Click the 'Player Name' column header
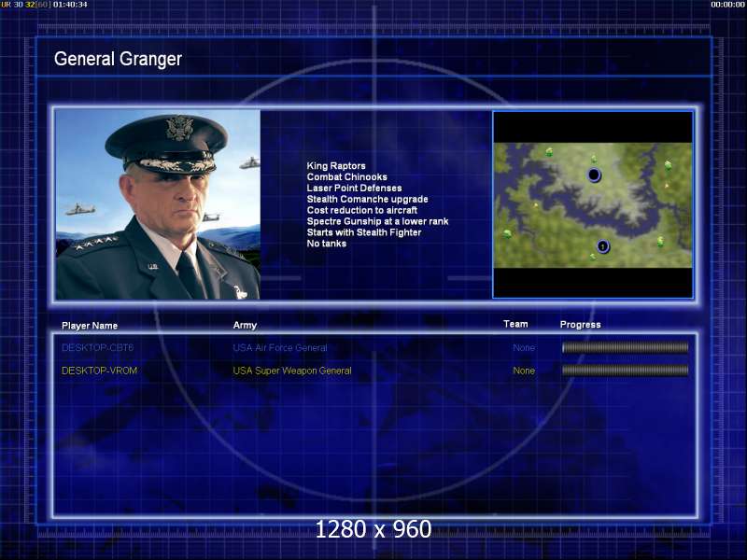 [x=90, y=326]
